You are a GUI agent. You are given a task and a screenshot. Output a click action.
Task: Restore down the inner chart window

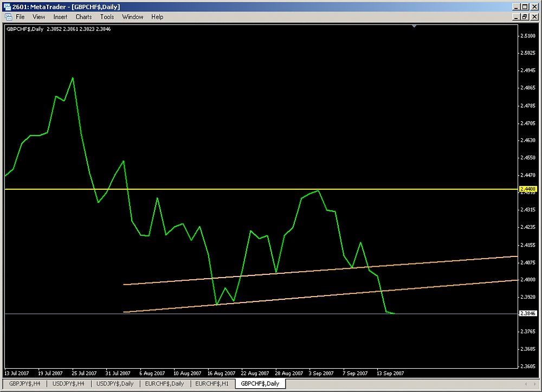(x=524, y=17)
